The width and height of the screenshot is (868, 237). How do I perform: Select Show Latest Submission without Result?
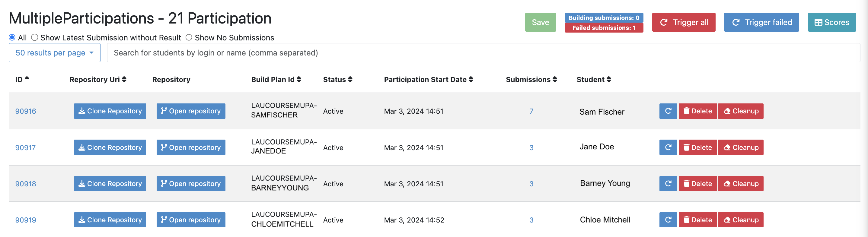[x=34, y=37]
